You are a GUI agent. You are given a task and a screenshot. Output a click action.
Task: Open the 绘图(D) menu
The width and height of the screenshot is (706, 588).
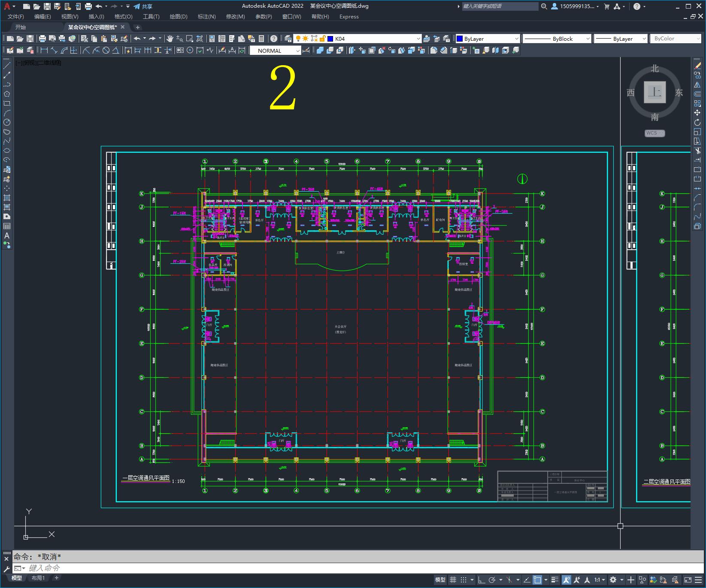pyautogui.click(x=179, y=17)
